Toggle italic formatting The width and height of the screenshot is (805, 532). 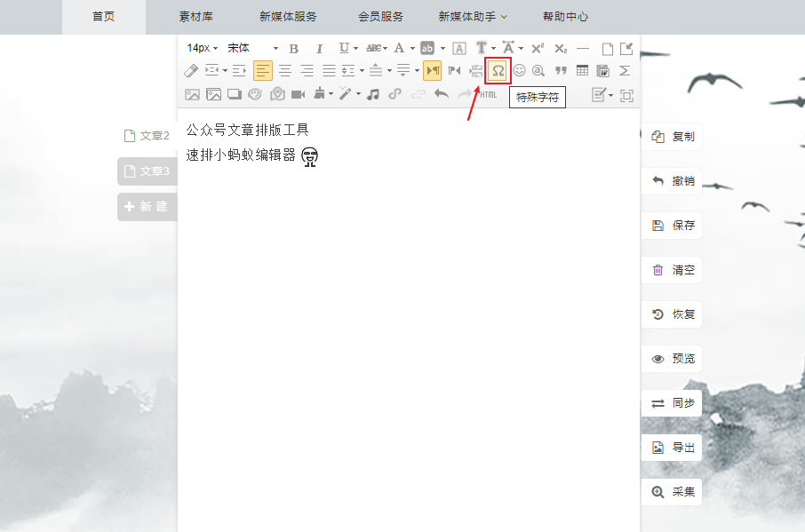pos(319,48)
